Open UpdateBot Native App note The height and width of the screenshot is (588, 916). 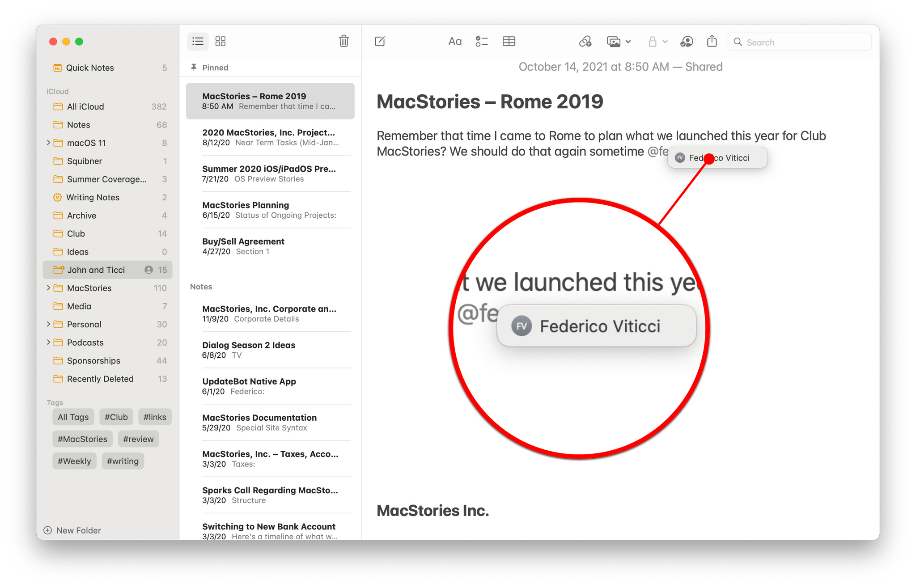[x=270, y=386]
